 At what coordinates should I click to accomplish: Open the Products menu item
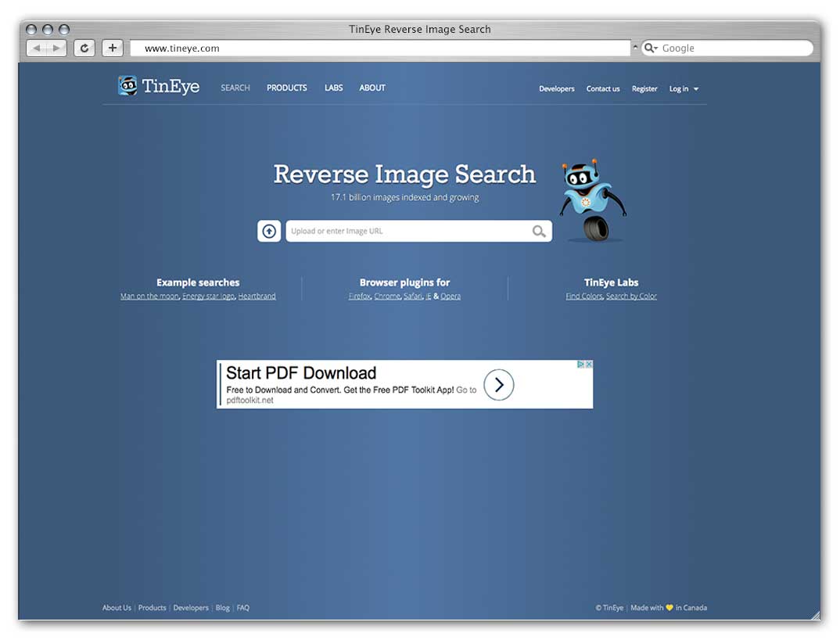(286, 88)
